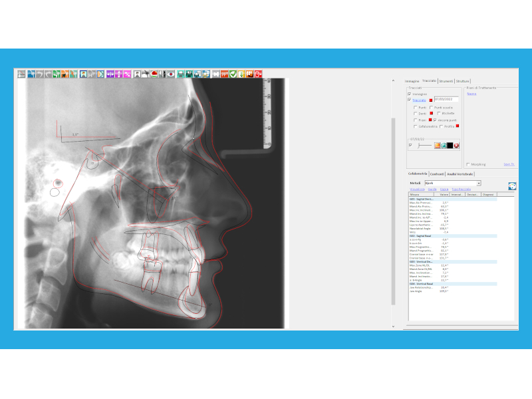Click the Tipo Facciale link

click(x=461, y=190)
